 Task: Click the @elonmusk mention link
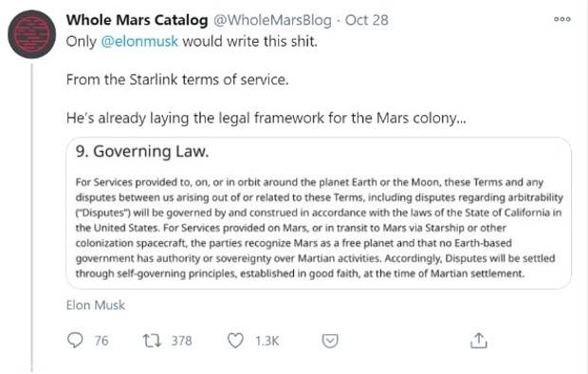click(139, 41)
